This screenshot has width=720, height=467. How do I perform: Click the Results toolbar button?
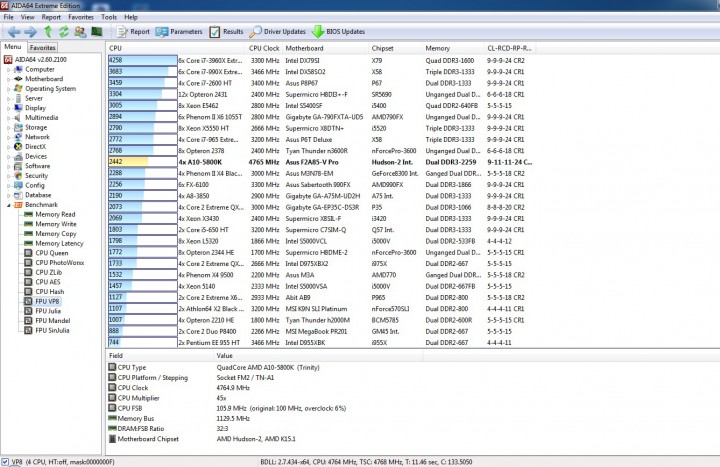coord(226,32)
